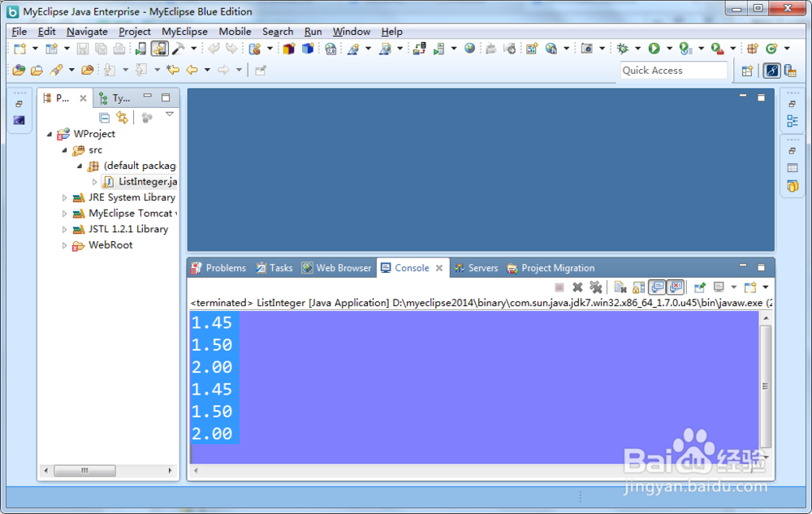Viewport: 812px width, 514px height.
Task: Collapse the src folder node
Action: 65,150
